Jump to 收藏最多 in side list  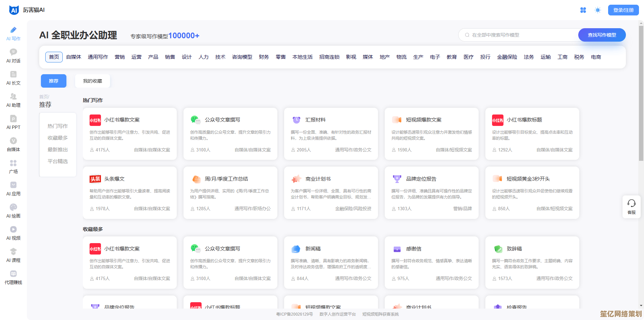coord(58,138)
